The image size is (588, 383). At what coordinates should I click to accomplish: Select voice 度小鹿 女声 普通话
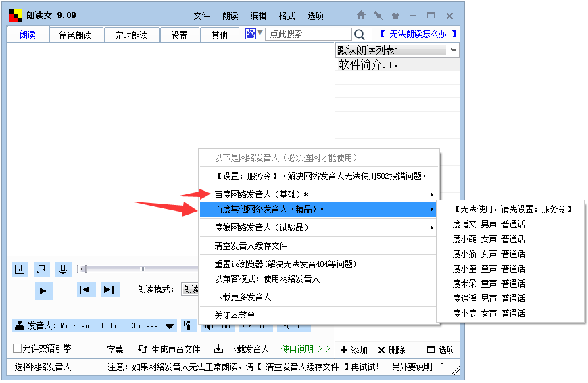coord(511,313)
